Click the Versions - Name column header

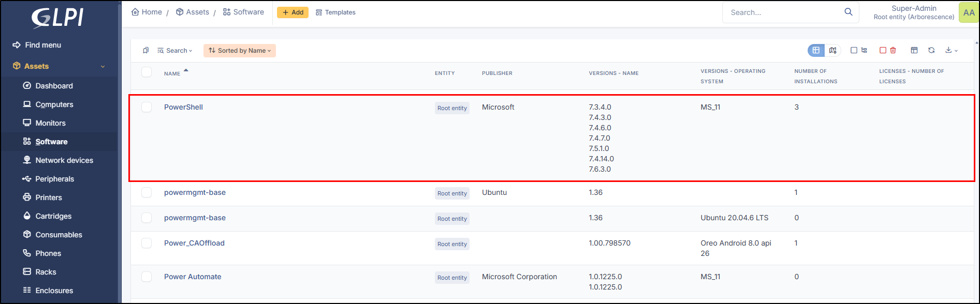click(613, 73)
